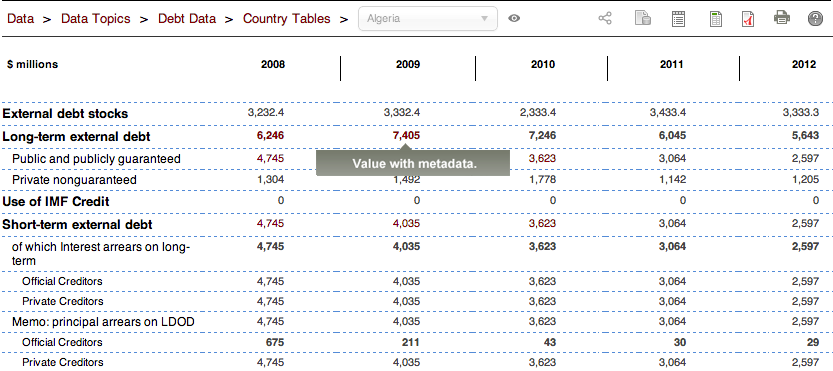Screen dimensions: 833x371
Task: Click 2008 Public and publicly guaranteed value
Action: coord(270,158)
